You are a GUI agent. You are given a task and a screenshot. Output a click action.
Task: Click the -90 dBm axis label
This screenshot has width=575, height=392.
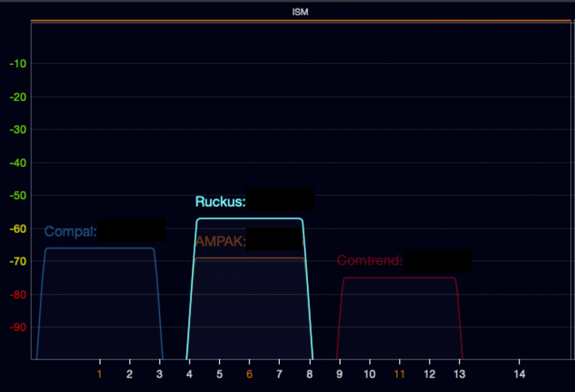click(x=18, y=327)
